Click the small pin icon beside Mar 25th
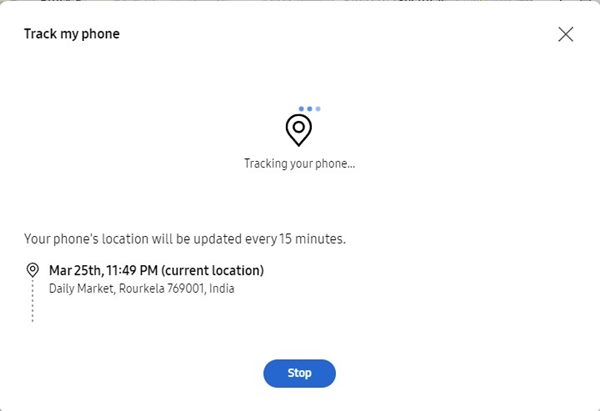The height and width of the screenshot is (411, 600). click(33, 270)
